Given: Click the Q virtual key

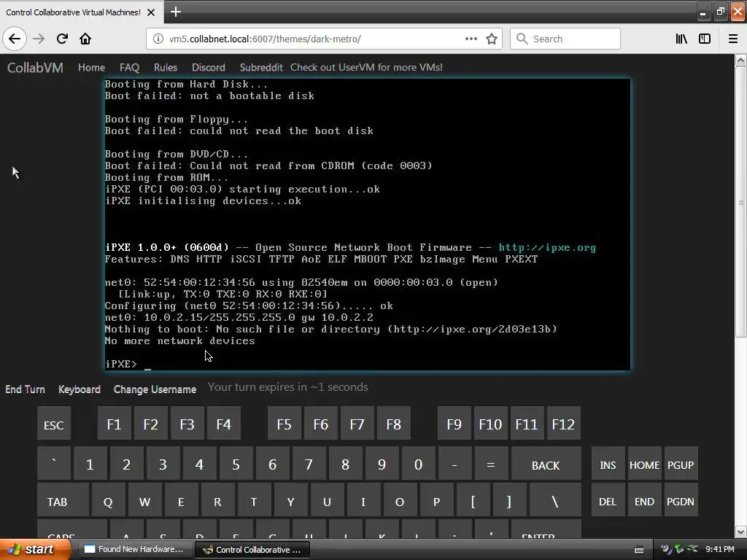Looking at the screenshot, I should pos(108,500).
